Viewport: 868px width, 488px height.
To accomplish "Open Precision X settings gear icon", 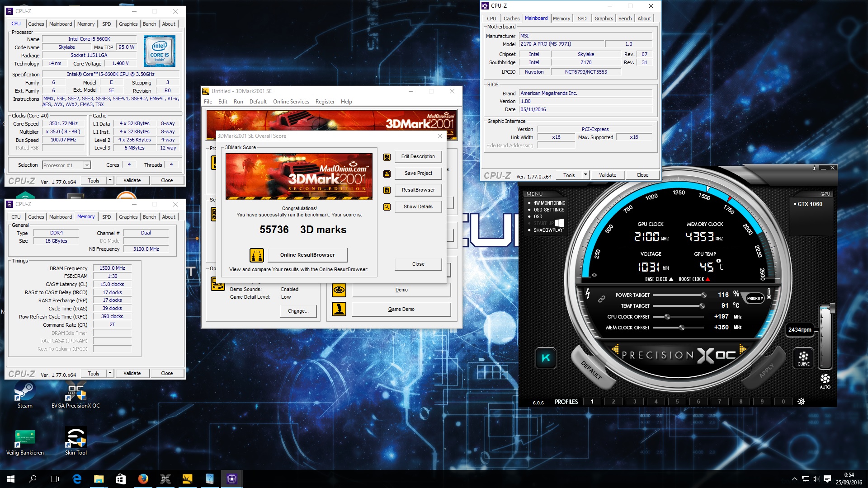I will point(801,401).
